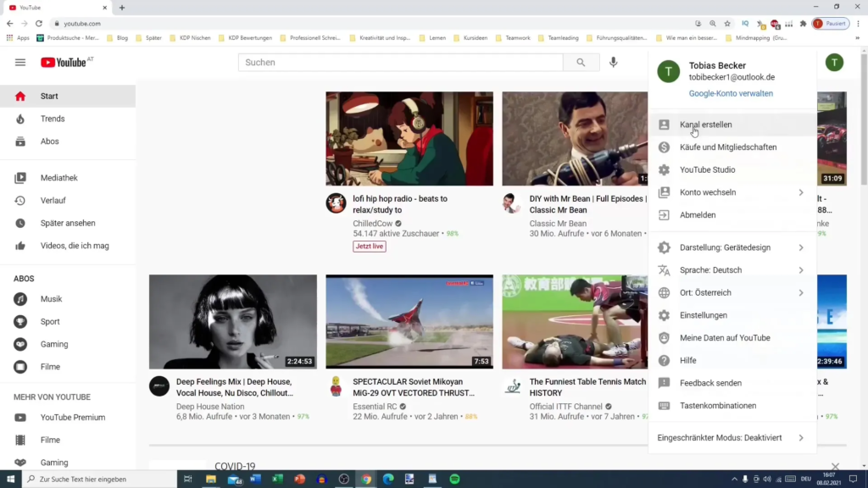Image resolution: width=868 pixels, height=488 pixels.
Task: Click Google-Konto verwalten link
Action: click(x=731, y=93)
